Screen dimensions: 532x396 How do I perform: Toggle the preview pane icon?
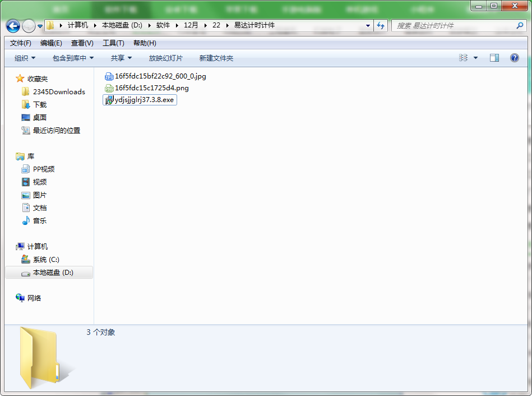click(x=494, y=58)
